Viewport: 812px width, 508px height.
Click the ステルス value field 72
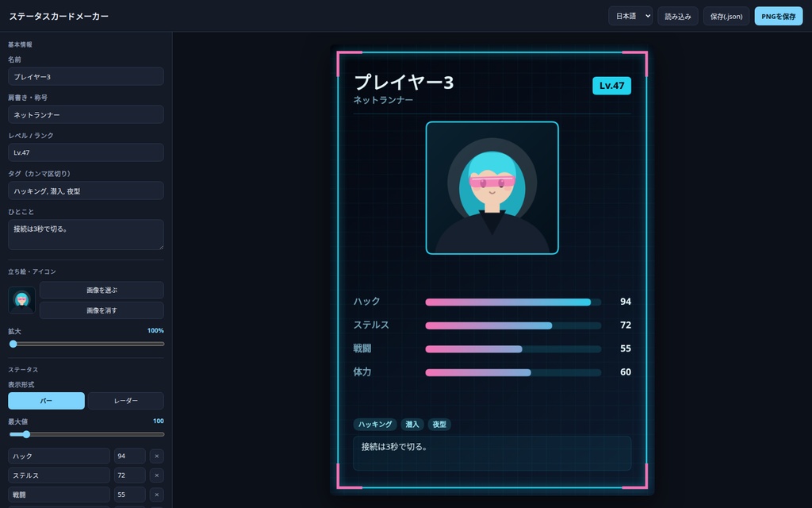click(129, 475)
